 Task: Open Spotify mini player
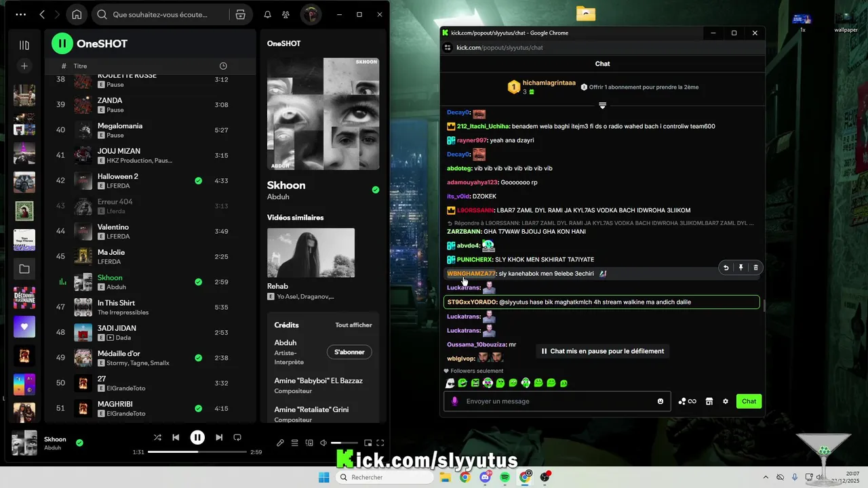pos(368,443)
